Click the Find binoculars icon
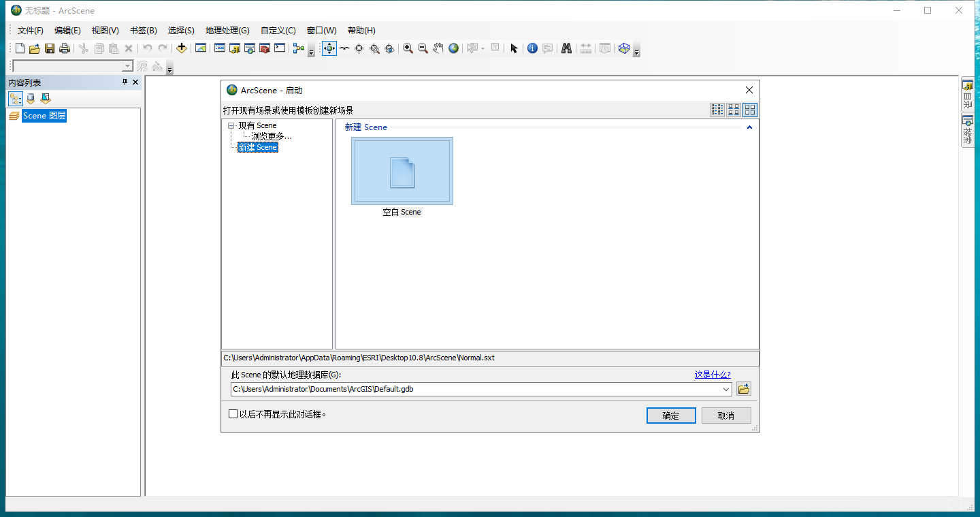The height and width of the screenshot is (517, 980). click(x=566, y=48)
